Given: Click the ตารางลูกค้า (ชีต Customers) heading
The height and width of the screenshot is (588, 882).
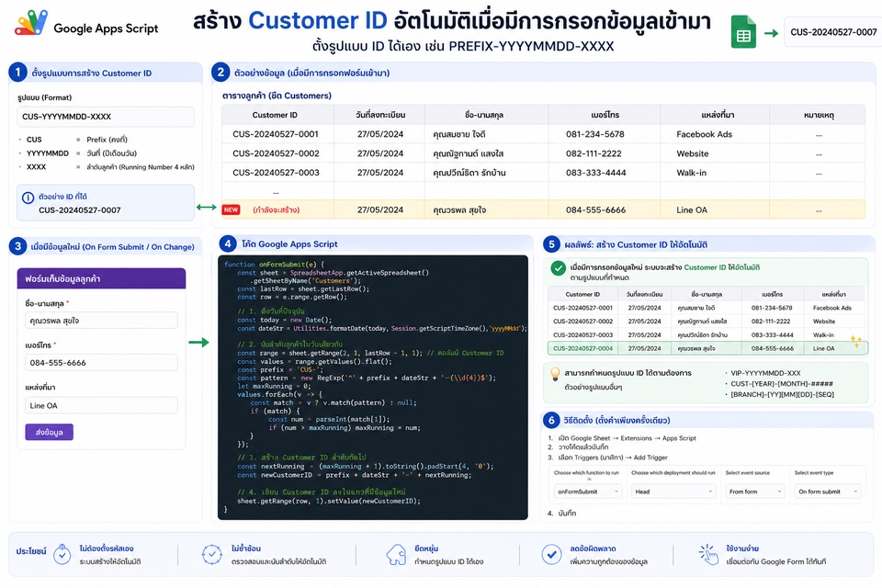Looking at the screenshot, I should 277,96.
